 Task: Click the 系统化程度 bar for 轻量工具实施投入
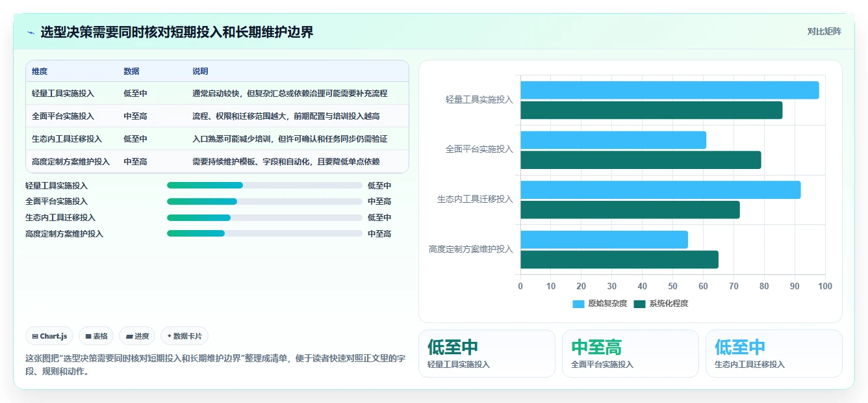coord(651,110)
